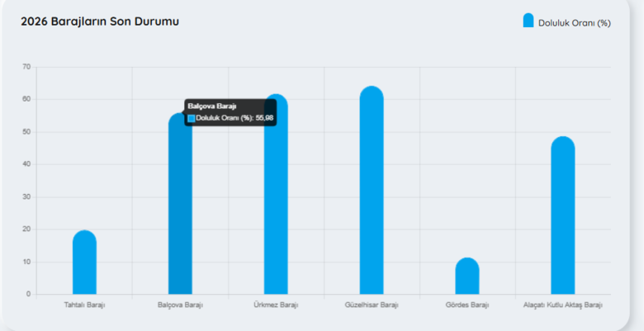Click the Doluluk Oranı legend color icon

(528, 21)
